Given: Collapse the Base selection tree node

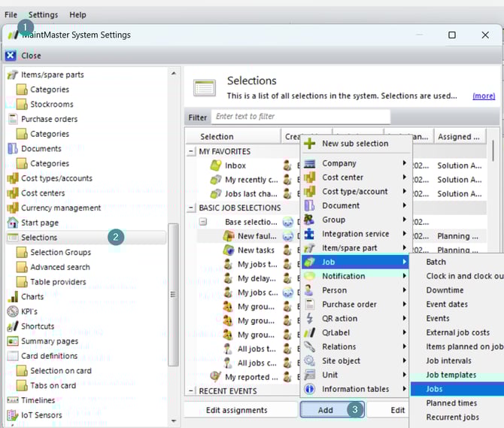Looking at the screenshot, I should tap(203, 222).
